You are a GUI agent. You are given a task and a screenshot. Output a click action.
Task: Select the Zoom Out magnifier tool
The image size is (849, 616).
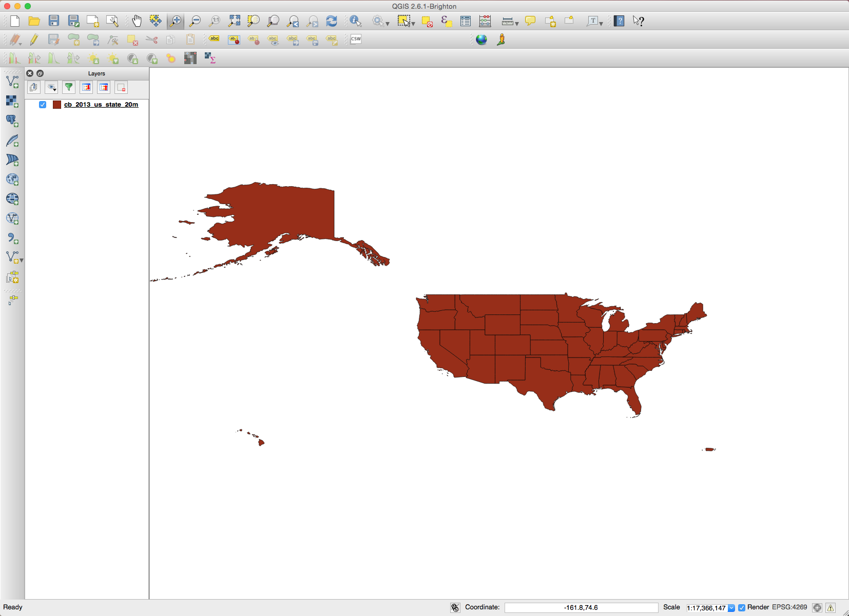[195, 21]
